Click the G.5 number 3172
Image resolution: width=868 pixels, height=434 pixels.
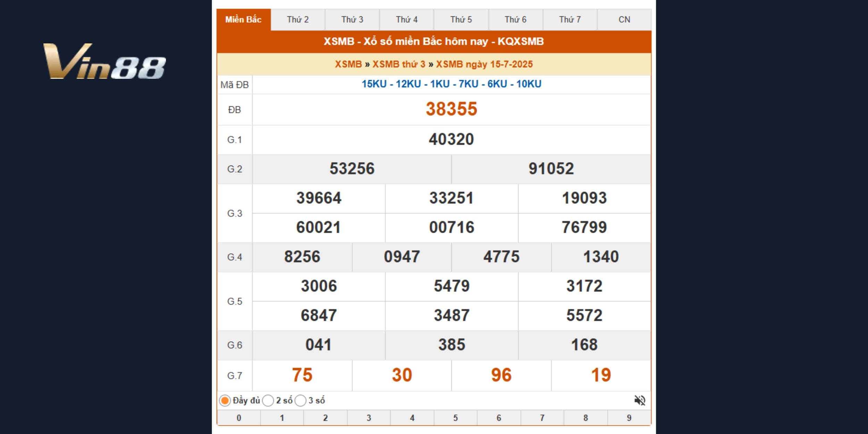pyautogui.click(x=584, y=286)
